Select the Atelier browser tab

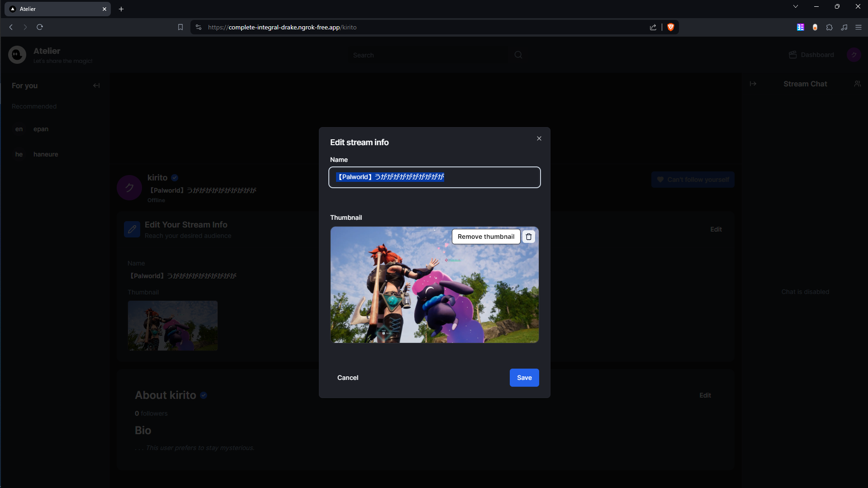point(57,9)
